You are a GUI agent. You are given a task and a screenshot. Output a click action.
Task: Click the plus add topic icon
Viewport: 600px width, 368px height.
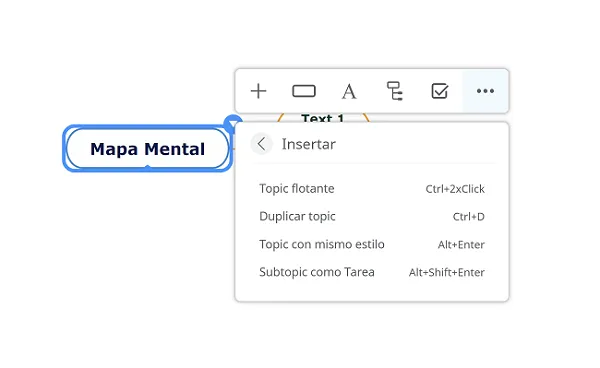[x=258, y=91]
